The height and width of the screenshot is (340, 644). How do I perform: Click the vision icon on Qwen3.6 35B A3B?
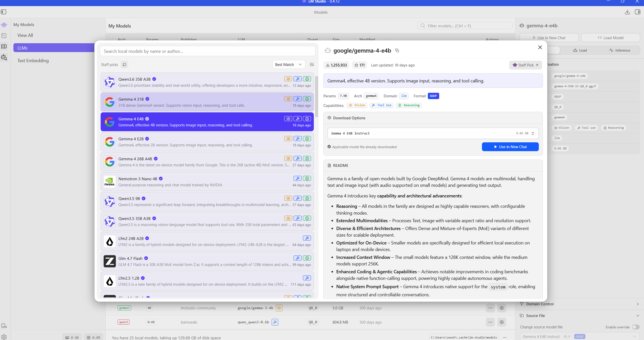(288, 79)
